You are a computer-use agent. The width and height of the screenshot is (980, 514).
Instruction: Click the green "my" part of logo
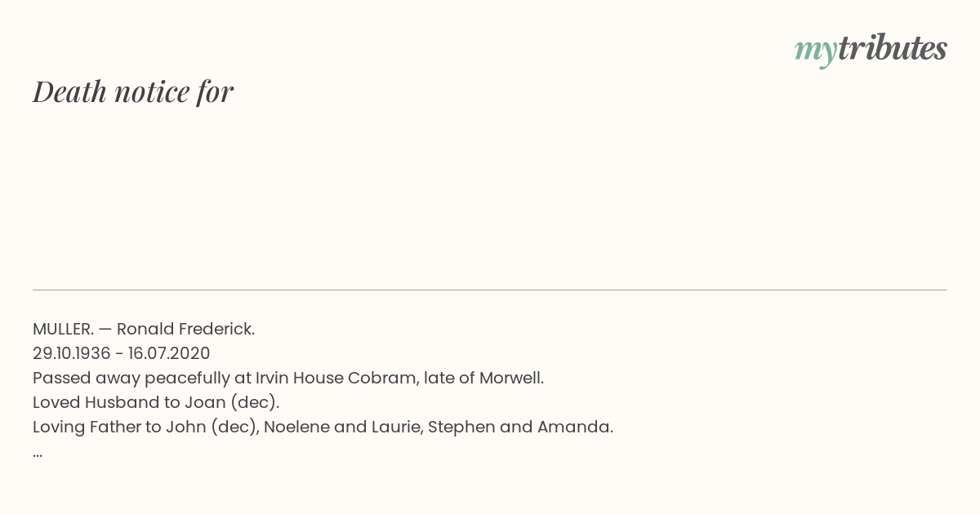815,53
